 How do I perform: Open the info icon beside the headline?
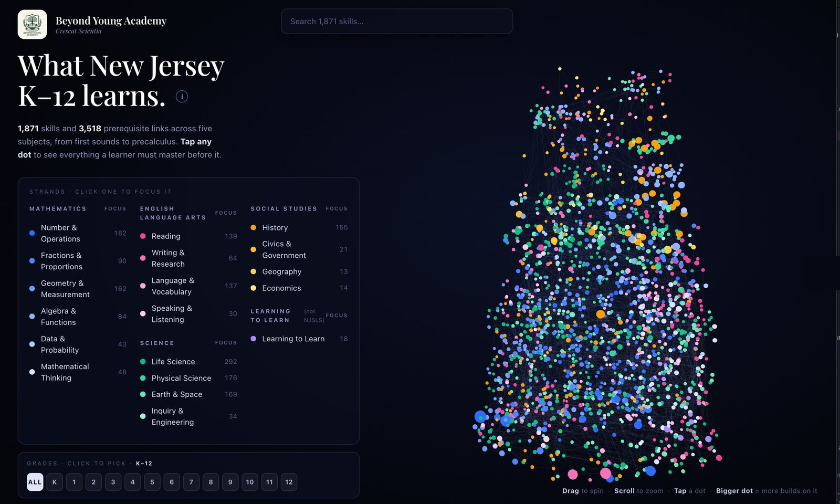coord(182,97)
